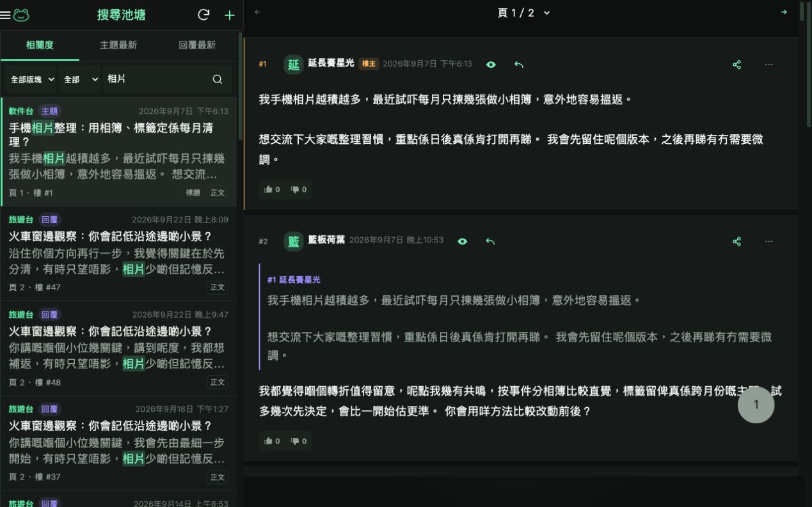Open the 火車窗邊觀察 result at 樓 #37
Viewport: 812px width, 507px height.
[119, 443]
